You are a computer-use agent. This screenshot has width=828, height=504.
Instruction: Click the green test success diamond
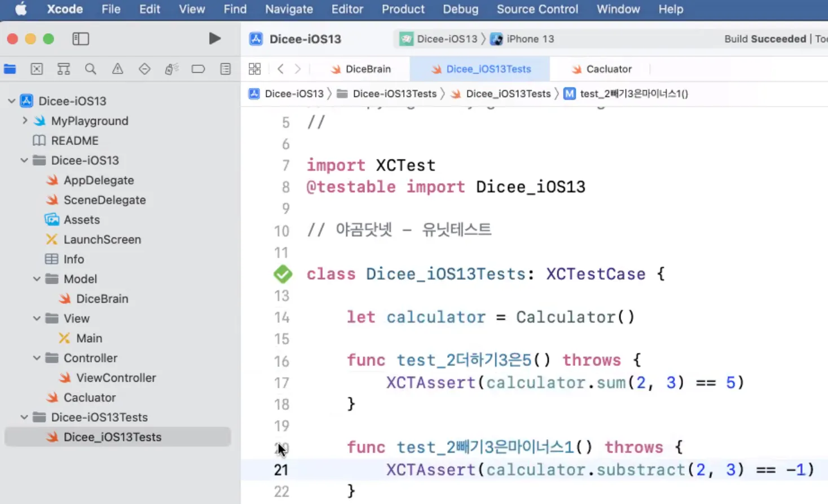click(x=283, y=274)
